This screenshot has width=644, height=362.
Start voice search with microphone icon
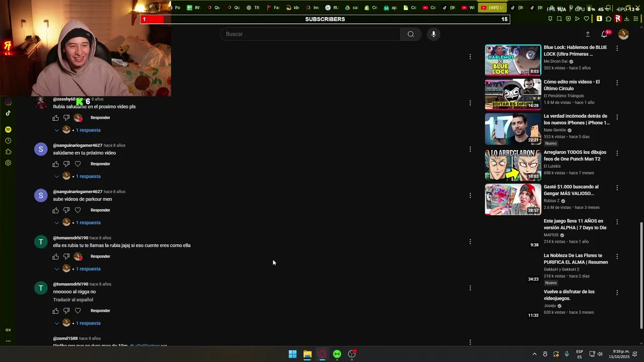tap(434, 34)
